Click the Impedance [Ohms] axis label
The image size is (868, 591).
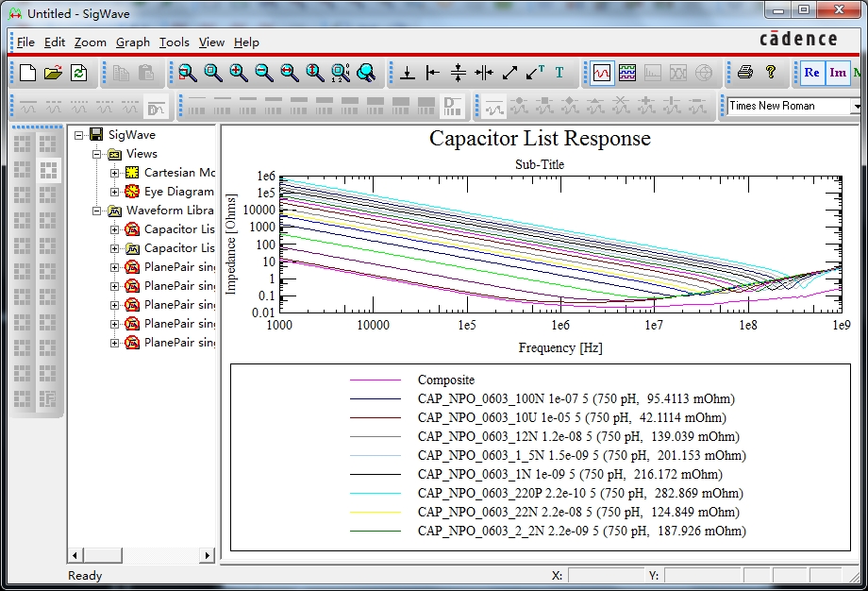point(231,244)
